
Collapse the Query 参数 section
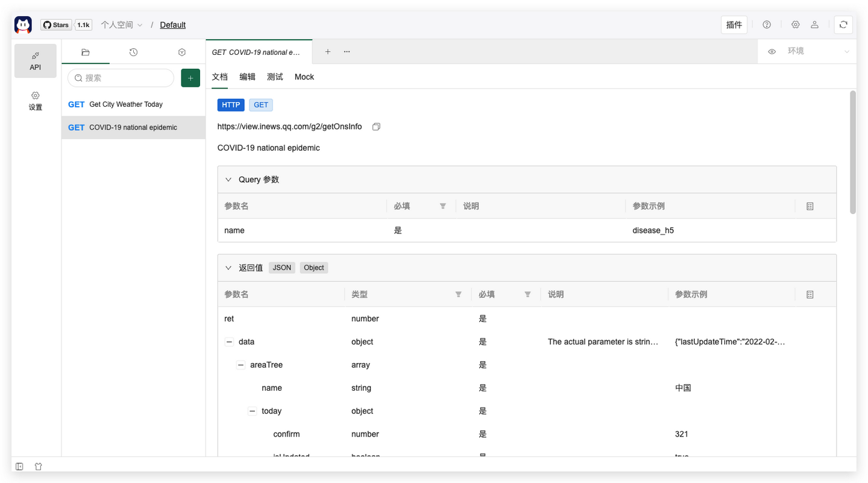228,179
